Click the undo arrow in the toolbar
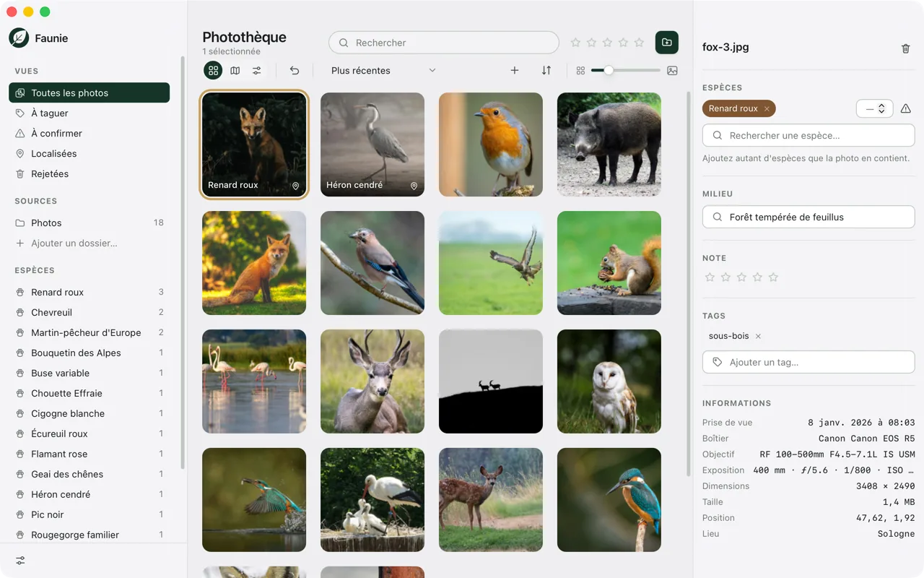The height and width of the screenshot is (578, 924). click(295, 70)
